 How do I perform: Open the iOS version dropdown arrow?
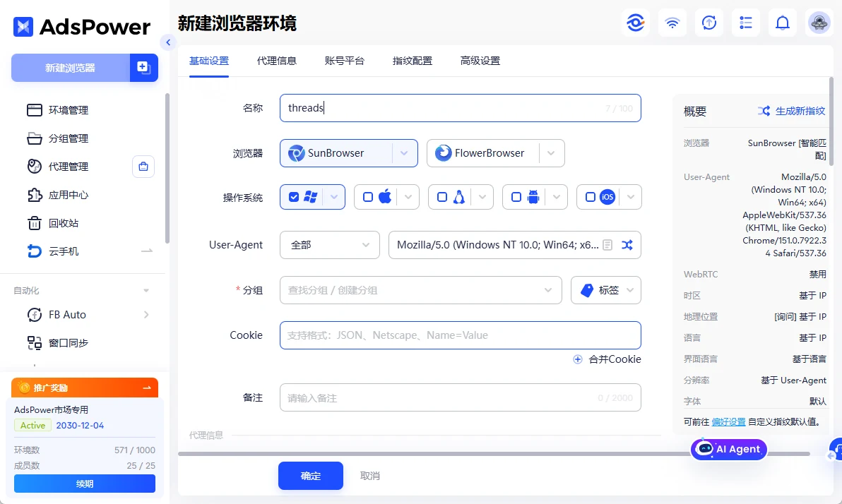tap(630, 197)
